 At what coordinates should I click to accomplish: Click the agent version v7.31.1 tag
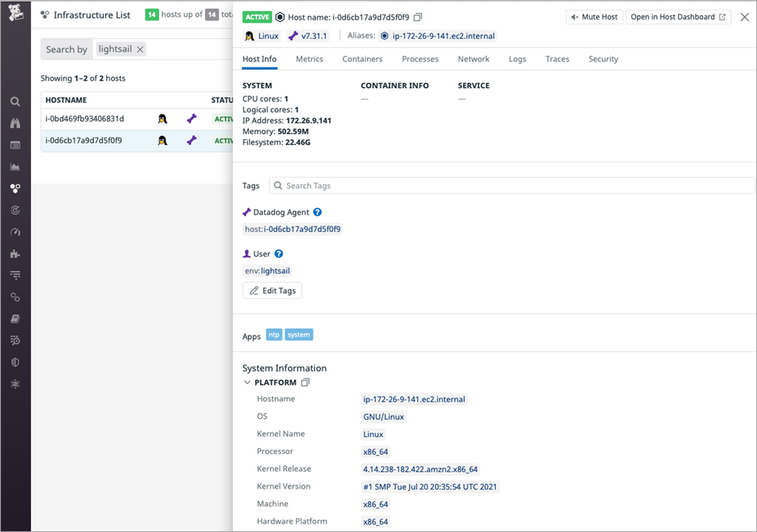(x=308, y=36)
